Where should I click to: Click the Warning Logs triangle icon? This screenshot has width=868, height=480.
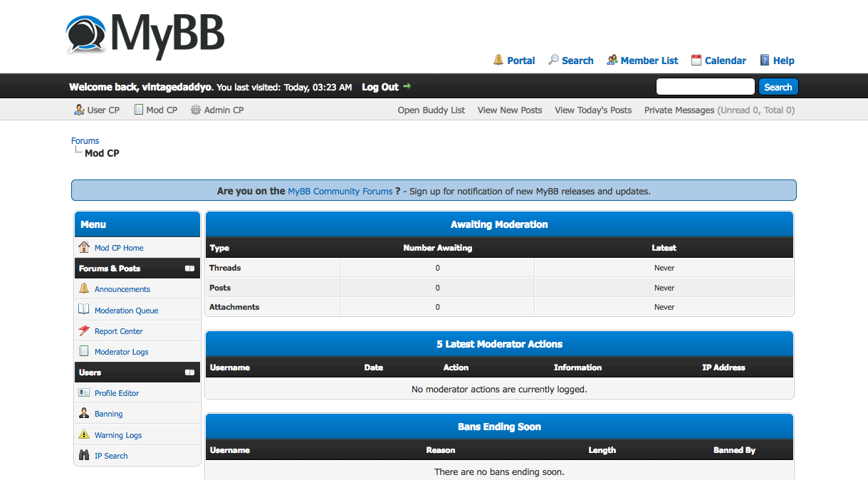click(x=84, y=434)
